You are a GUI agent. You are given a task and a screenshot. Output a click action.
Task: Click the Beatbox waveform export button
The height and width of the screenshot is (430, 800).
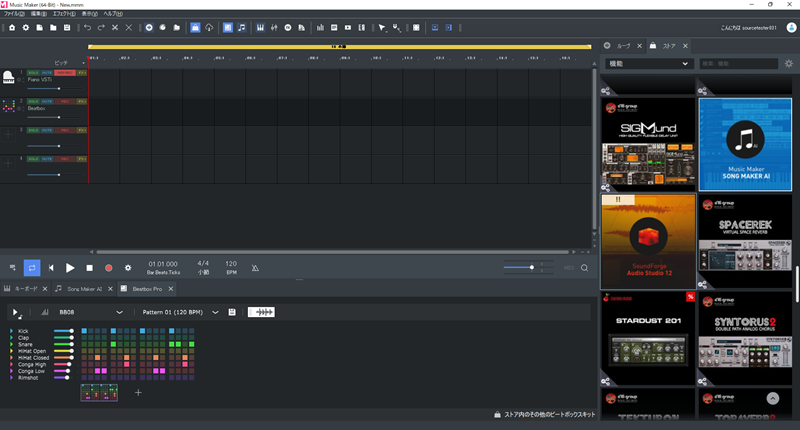point(261,312)
